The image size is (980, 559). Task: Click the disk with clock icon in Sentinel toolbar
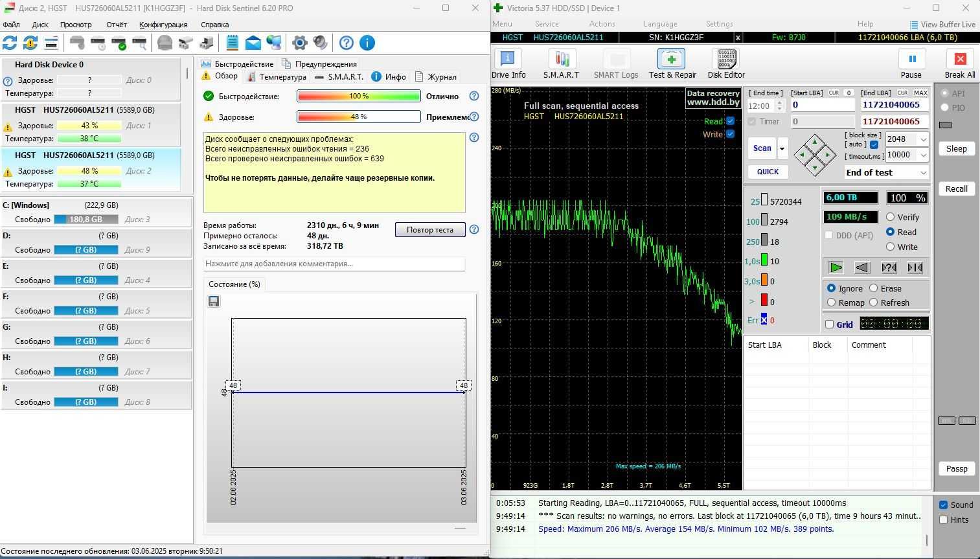coord(98,43)
